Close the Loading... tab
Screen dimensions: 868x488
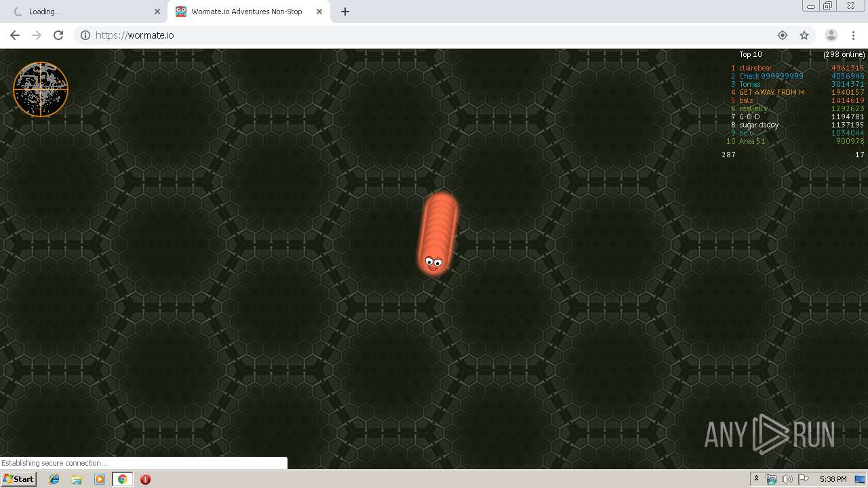coord(157,12)
